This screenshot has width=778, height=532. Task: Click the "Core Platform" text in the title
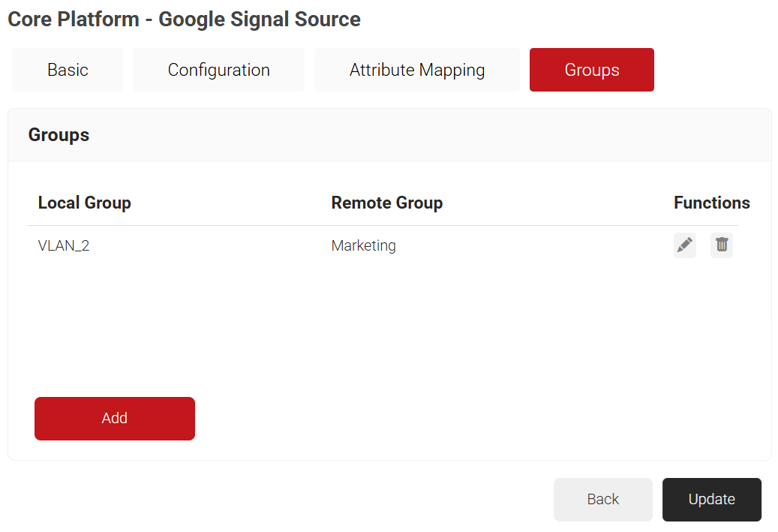[74, 20]
